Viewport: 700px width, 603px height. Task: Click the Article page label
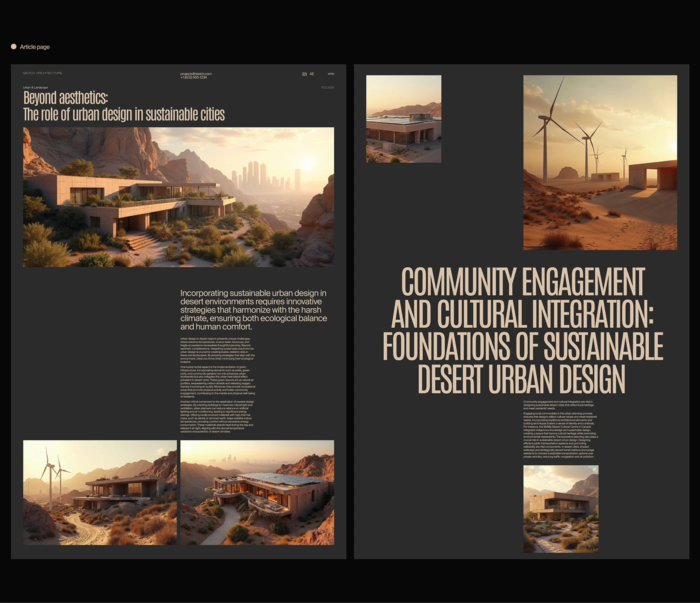tap(35, 47)
